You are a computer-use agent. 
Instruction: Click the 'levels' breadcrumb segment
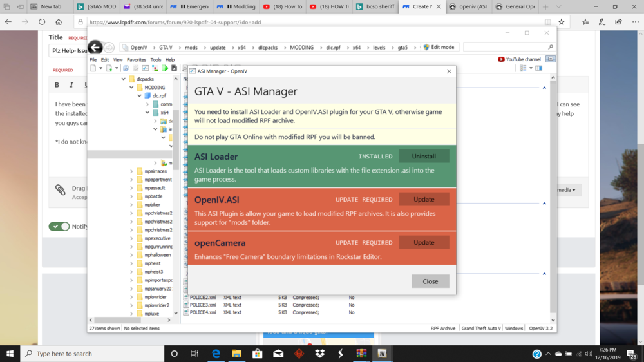[x=379, y=48]
